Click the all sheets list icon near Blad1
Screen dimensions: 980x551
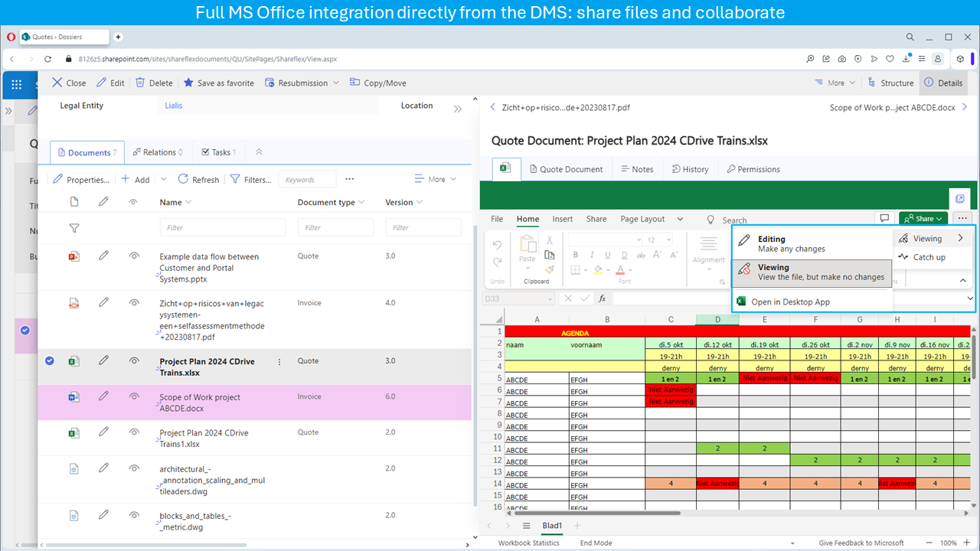tap(526, 526)
